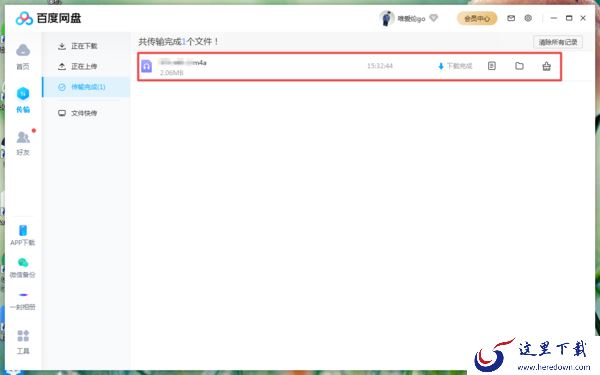Click the 清除所有记录 clear records button
The width and height of the screenshot is (600, 375).
coord(558,42)
